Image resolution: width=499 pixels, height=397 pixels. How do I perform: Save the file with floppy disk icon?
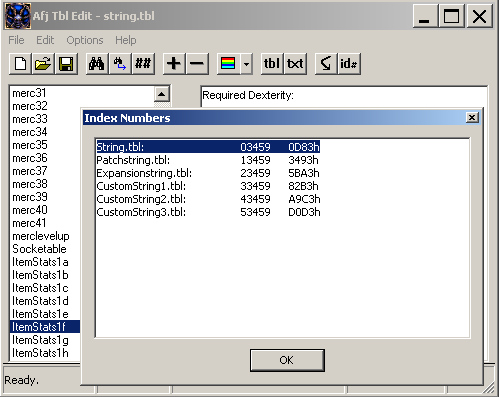click(66, 63)
